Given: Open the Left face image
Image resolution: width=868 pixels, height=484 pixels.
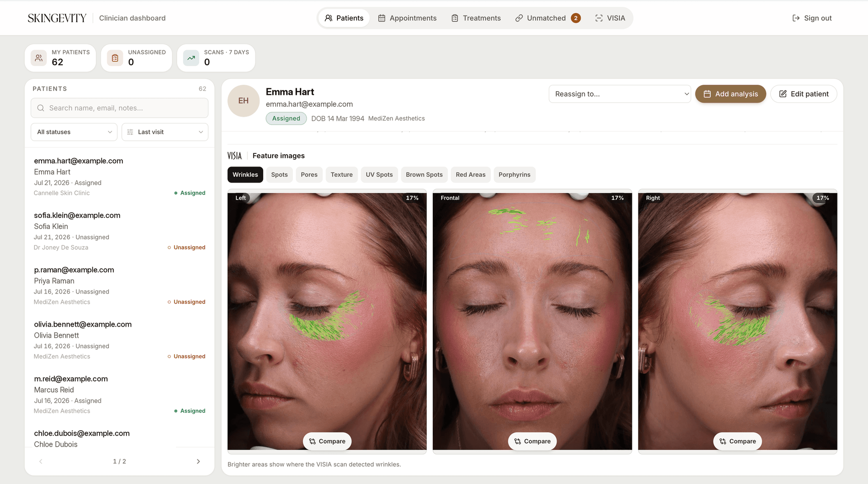Looking at the screenshot, I should [327, 321].
